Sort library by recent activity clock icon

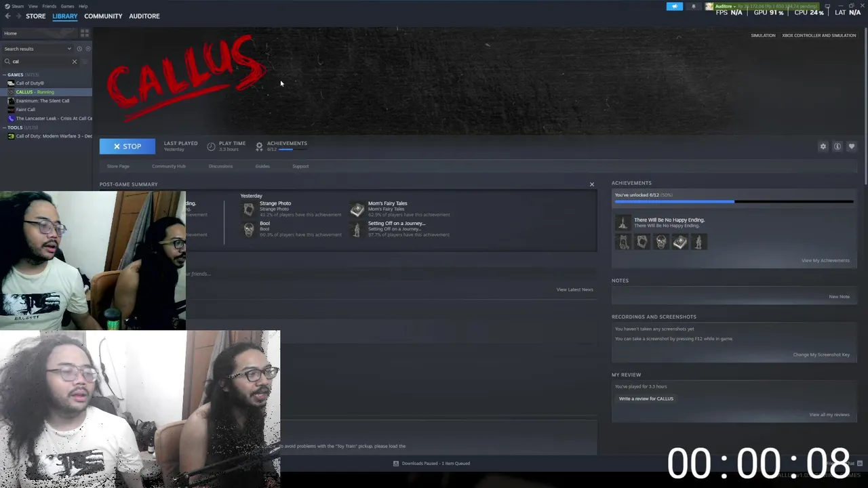(79, 49)
